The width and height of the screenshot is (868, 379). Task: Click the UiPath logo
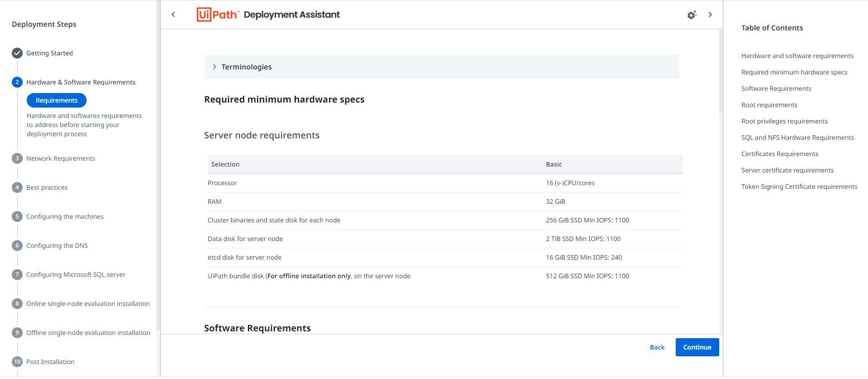[x=218, y=15]
